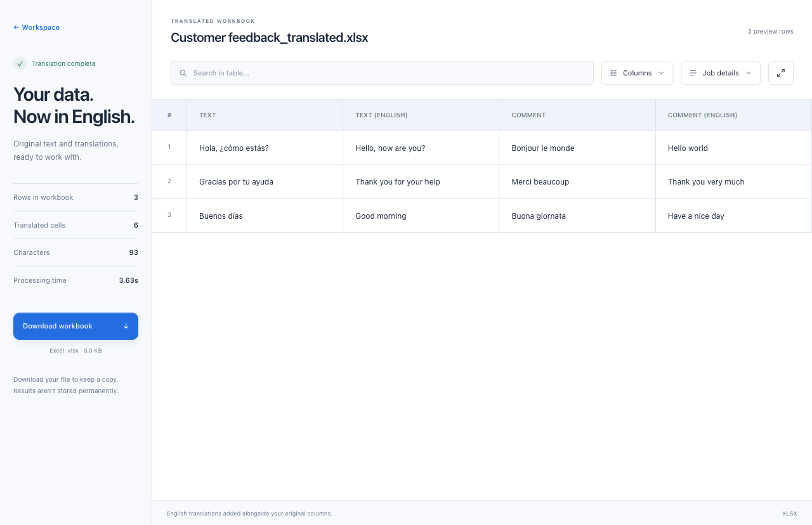Screen dimensions: 812x525
Task: Download the translated workbook
Action: [75, 326]
